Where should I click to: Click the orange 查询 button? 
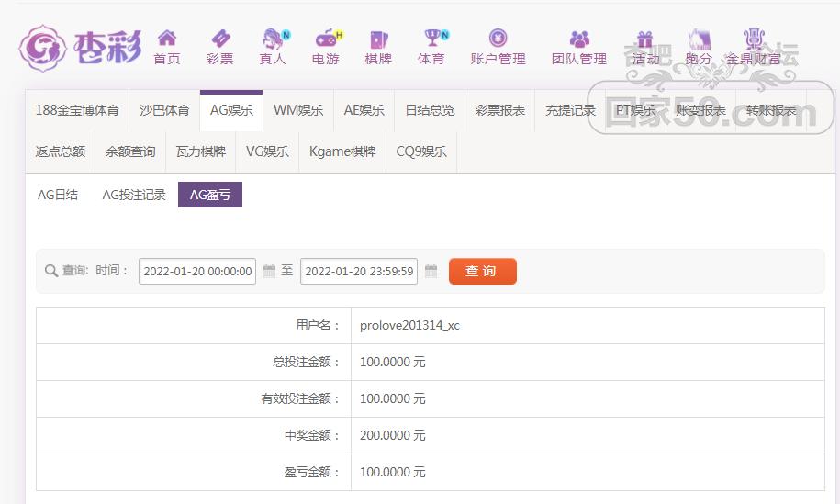tap(483, 271)
